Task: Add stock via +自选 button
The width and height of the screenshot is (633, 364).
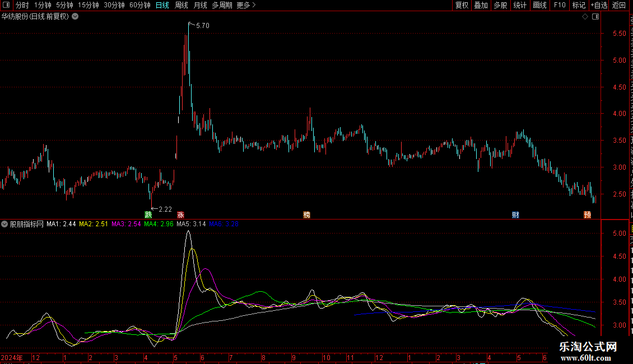Action: (599, 5)
